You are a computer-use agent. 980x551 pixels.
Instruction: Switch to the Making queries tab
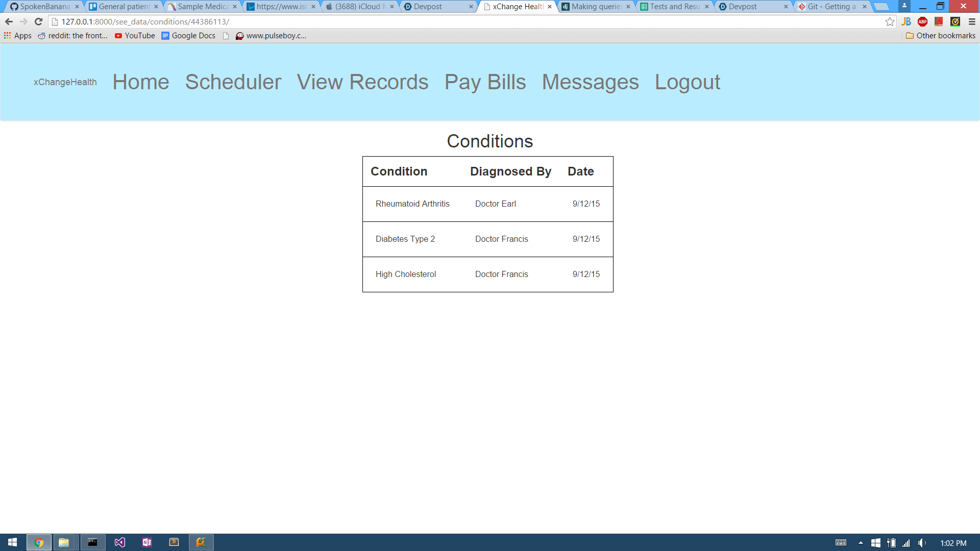(595, 7)
